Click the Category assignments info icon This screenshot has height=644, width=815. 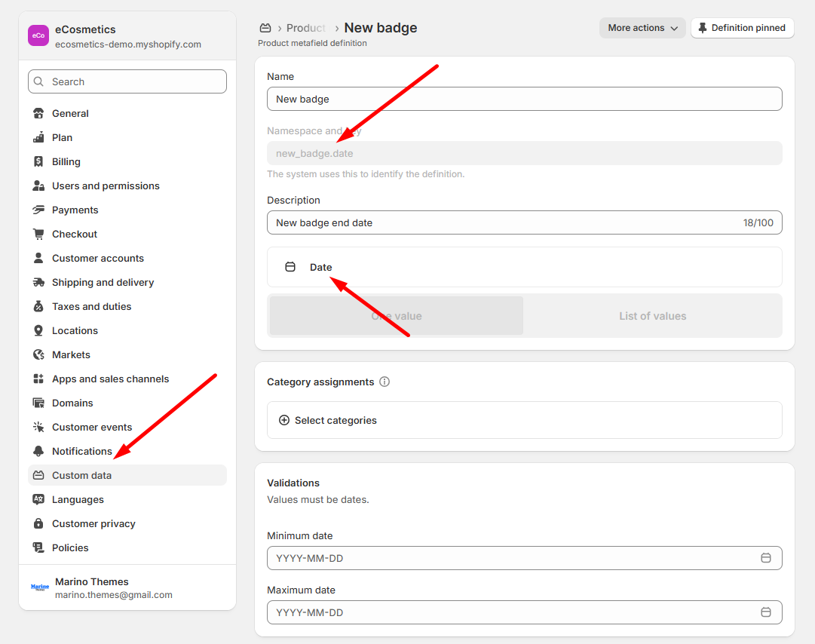[x=385, y=382]
